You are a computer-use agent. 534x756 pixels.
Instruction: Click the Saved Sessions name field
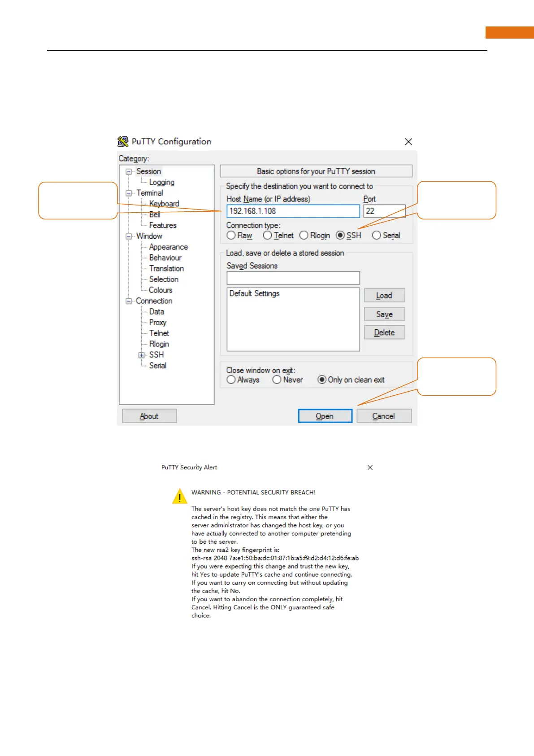point(293,278)
